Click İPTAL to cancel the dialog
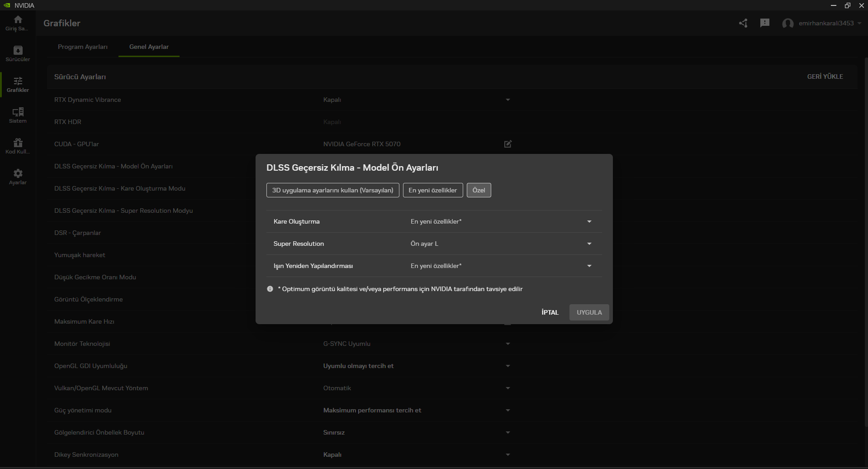 point(550,312)
